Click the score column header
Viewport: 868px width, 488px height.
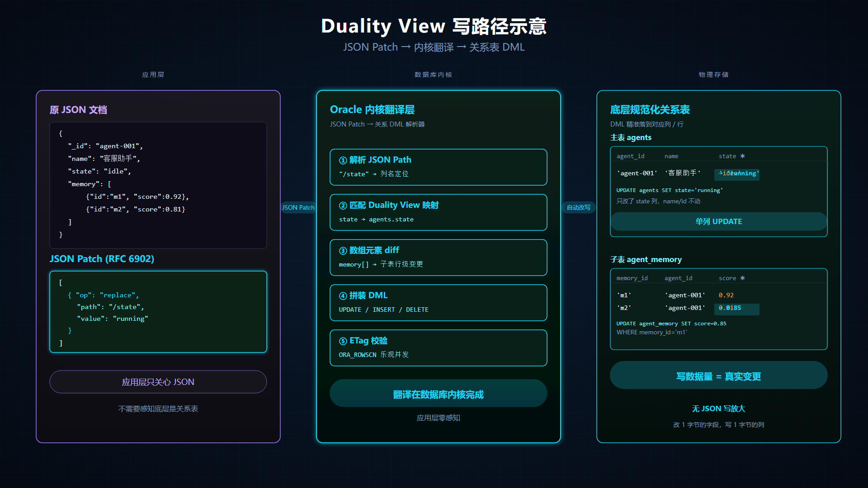coord(727,278)
